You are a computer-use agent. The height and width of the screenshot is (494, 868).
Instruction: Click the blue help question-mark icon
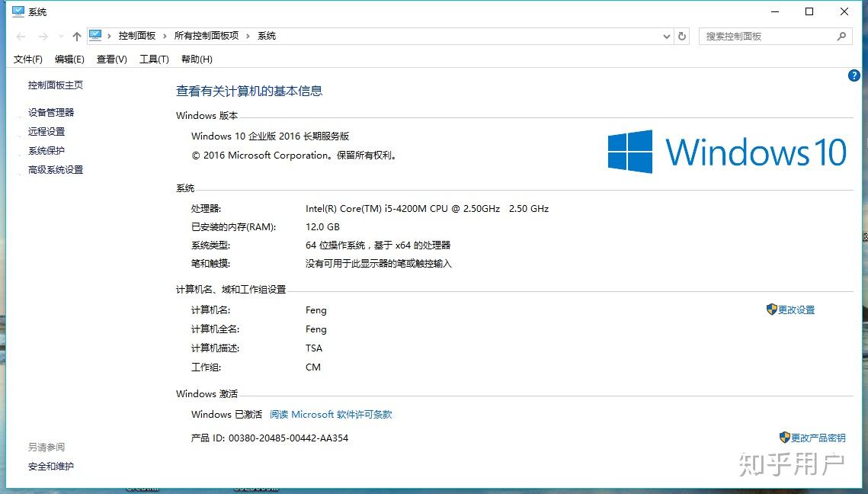coord(854,75)
